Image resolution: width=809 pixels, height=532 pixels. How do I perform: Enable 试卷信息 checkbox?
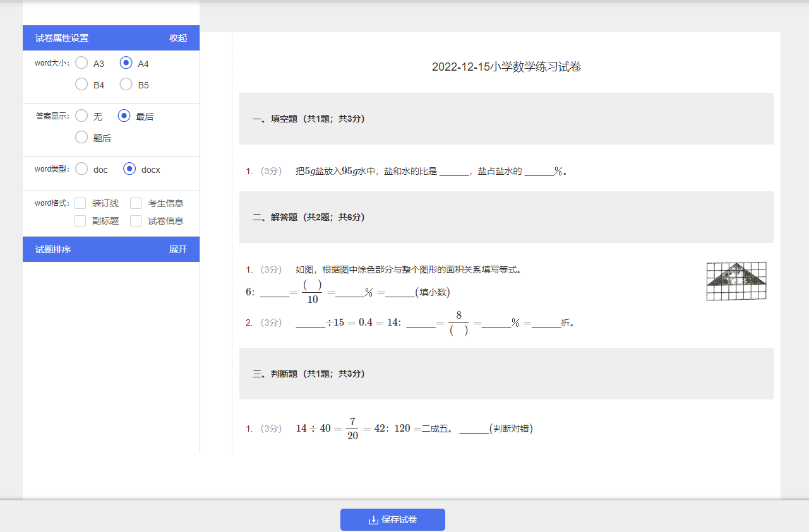pyautogui.click(x=136, y=221)
